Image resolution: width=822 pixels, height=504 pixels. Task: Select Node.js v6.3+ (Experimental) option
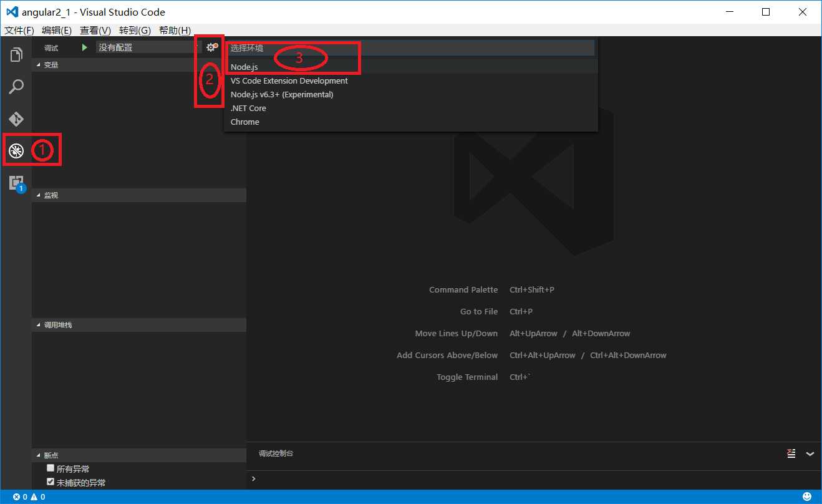tap(411, 94)
